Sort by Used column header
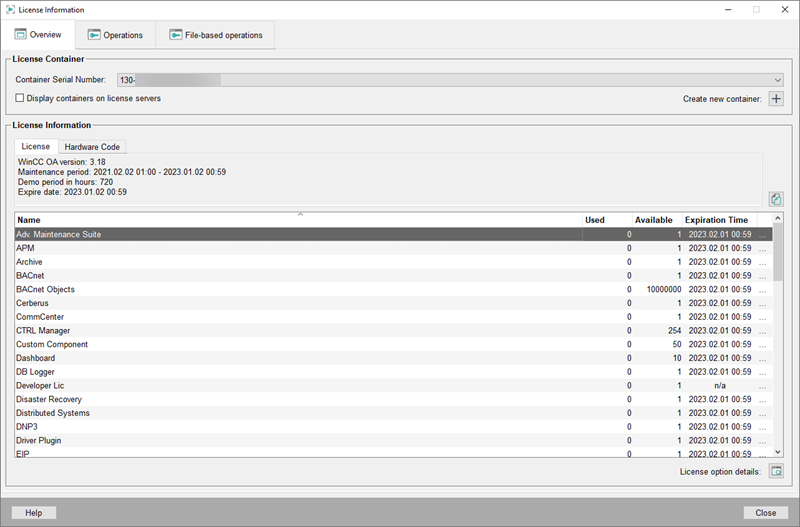Viewport: 800px width, 527px height. (607, 220)
